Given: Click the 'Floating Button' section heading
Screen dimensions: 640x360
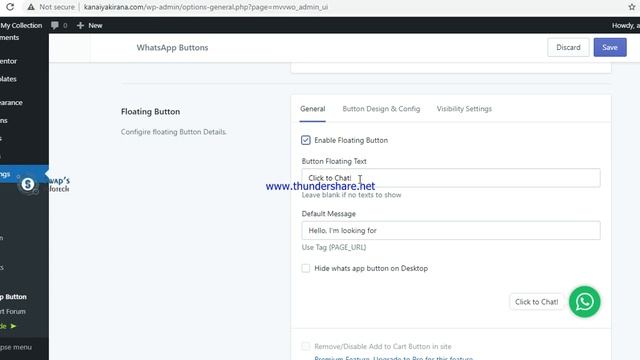Looking at the screenshot, I should pos(150,111).
